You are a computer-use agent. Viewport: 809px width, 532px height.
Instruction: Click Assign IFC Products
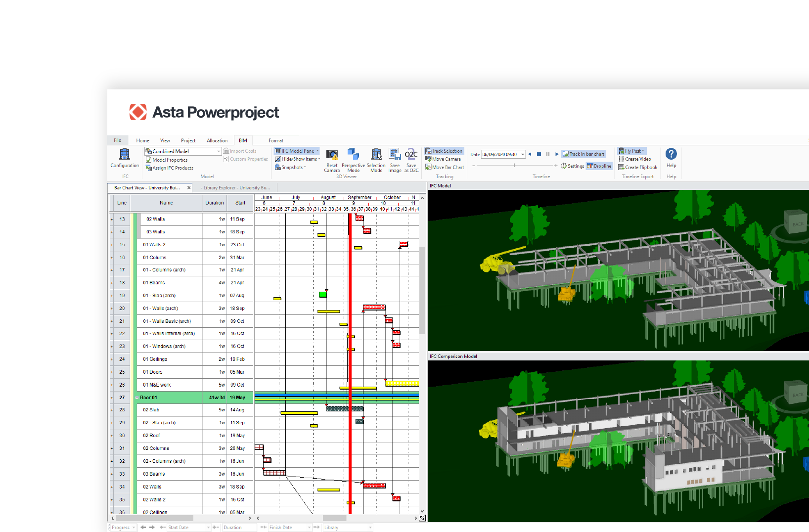pyautogui.click(x=170, y=168)
